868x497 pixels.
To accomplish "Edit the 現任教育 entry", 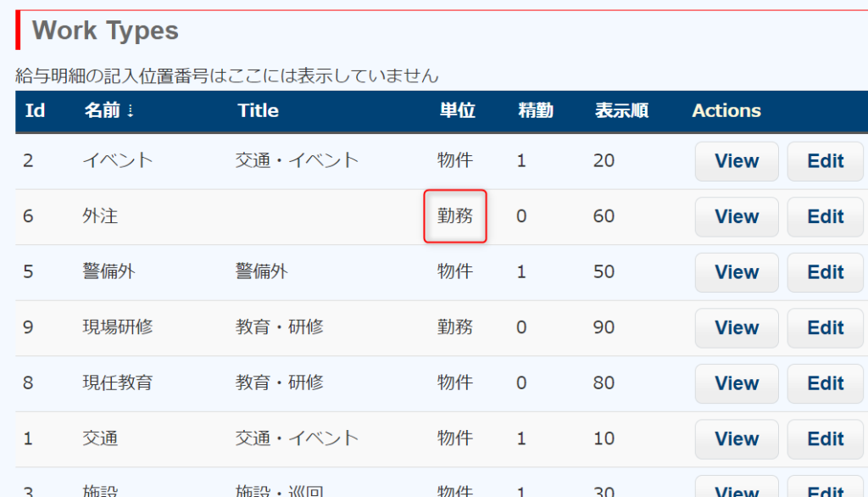I will click(x=824, y=383).
